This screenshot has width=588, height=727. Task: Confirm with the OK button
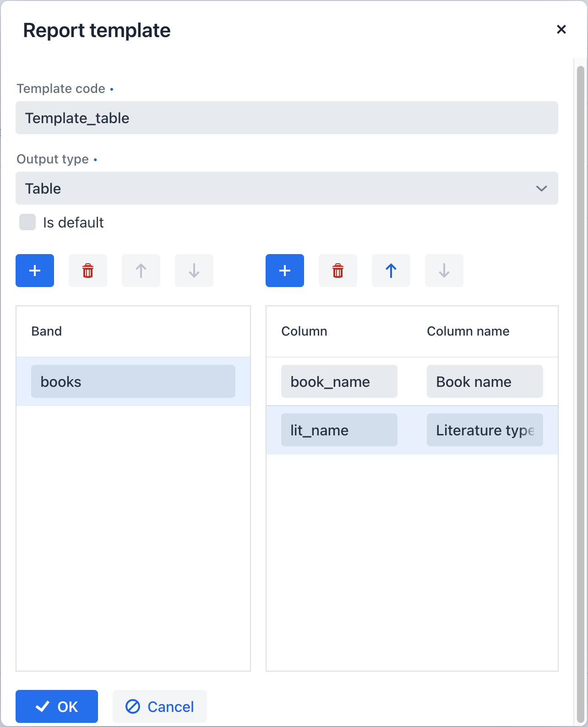57,706
